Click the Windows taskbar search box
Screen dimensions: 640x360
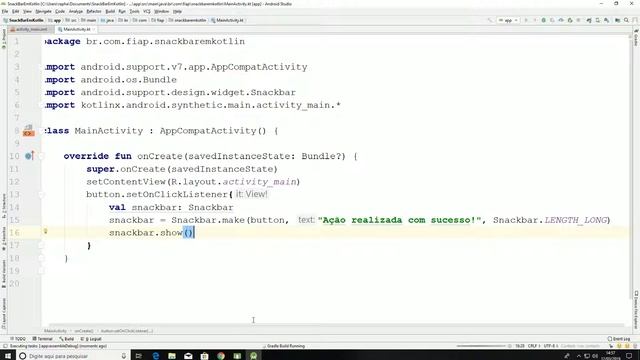[73, 356]
